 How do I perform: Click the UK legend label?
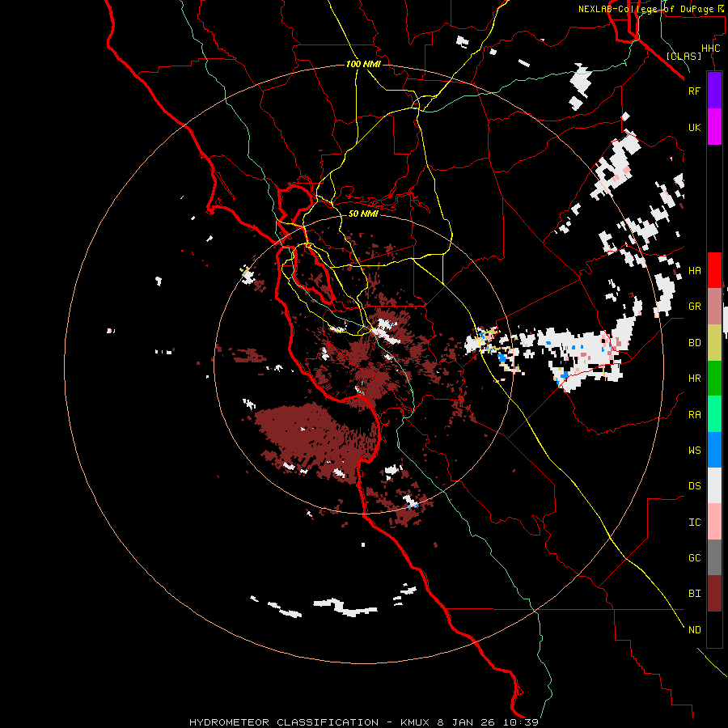[694, 127]
